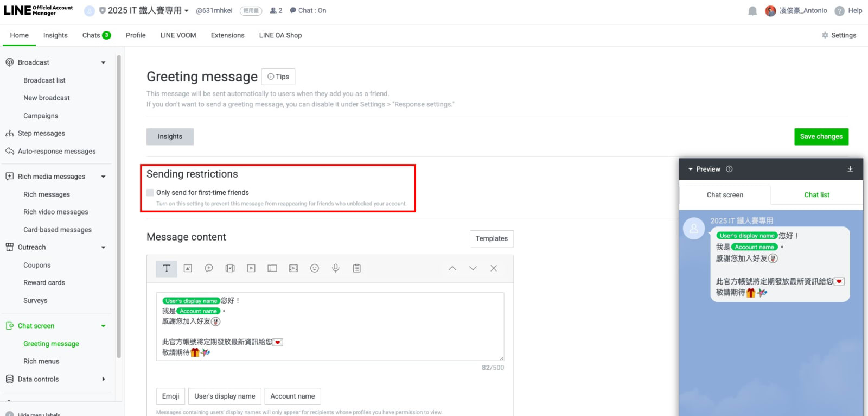Image resolution: width=868 pixels, height=416 pixels.
Task: Select the Coupon message type icon
Action: 272,268
